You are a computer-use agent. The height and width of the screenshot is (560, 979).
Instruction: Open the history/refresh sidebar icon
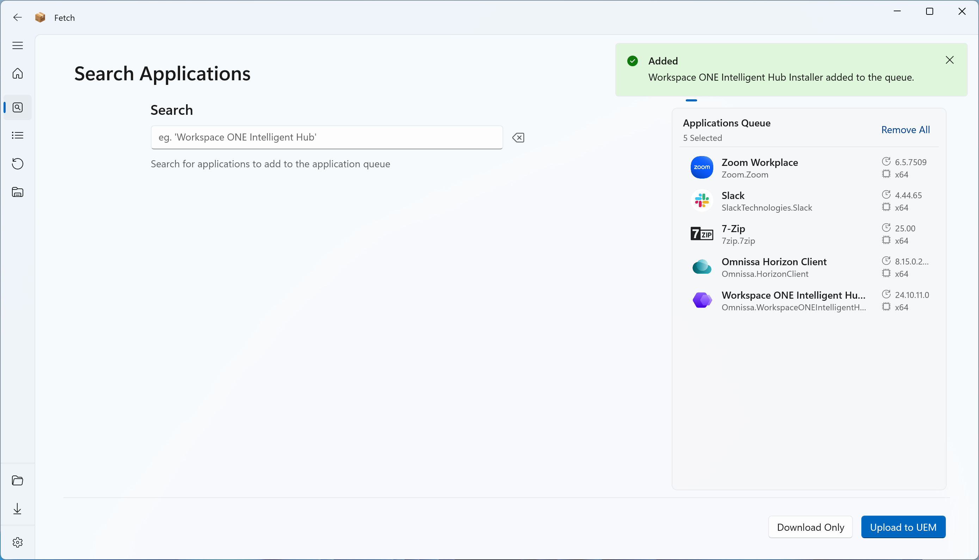17,164
